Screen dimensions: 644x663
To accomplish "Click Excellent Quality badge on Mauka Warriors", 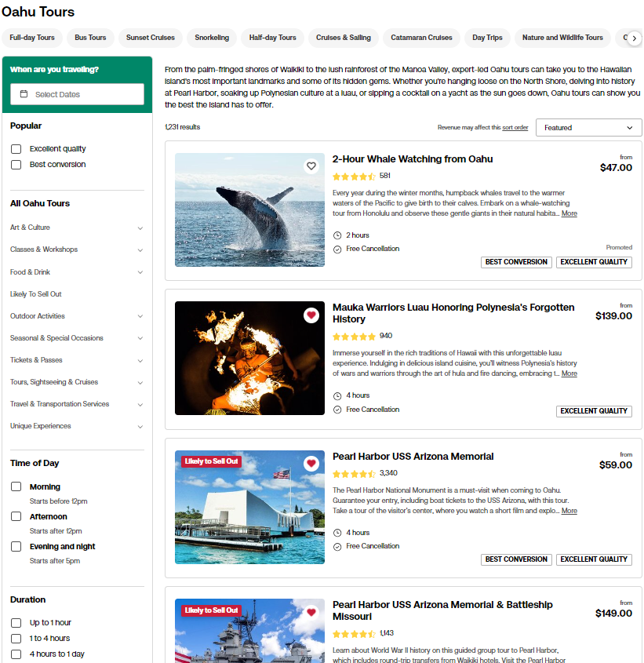I will (594, 411).
